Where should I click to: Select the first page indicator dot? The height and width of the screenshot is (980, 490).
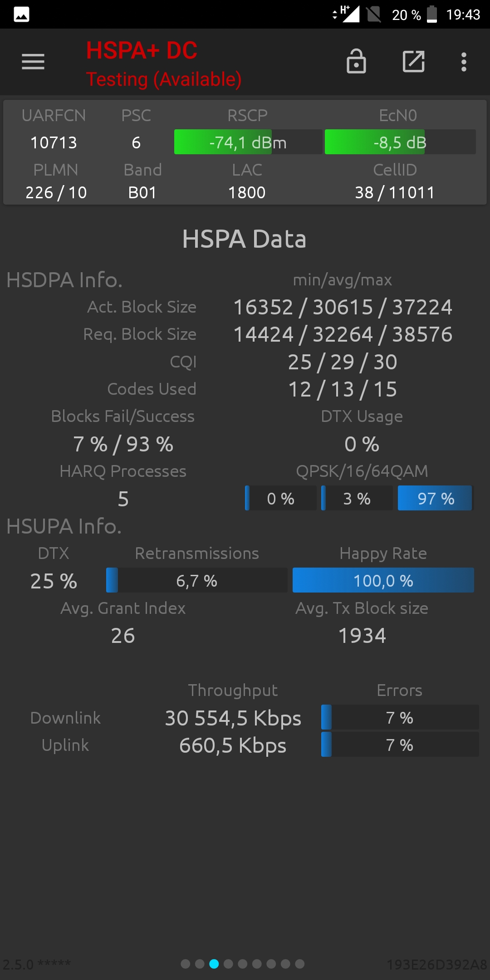(185, 964)
